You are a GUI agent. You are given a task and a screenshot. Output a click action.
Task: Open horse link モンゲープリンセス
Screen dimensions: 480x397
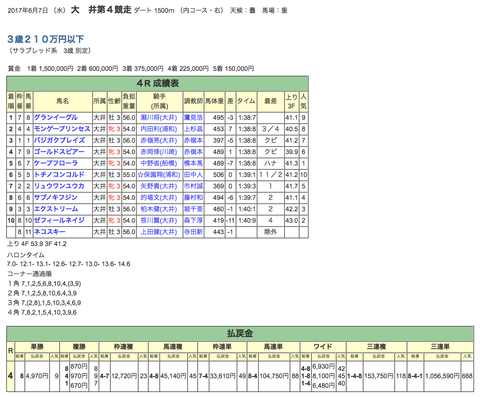pos(62,129)
